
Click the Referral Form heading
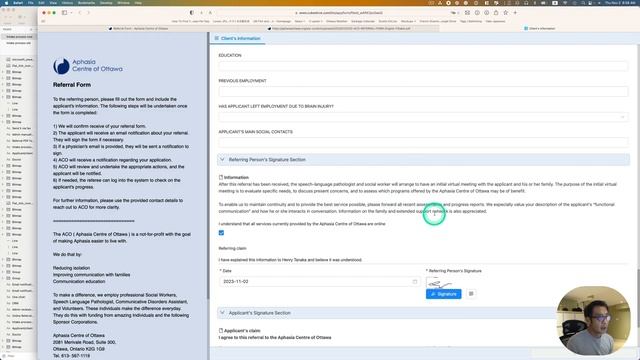click(72, 85)
